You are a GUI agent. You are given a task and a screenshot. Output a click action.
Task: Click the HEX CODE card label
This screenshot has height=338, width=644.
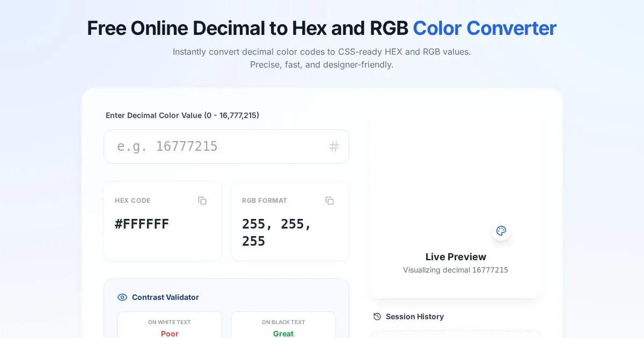click(133, 201)
